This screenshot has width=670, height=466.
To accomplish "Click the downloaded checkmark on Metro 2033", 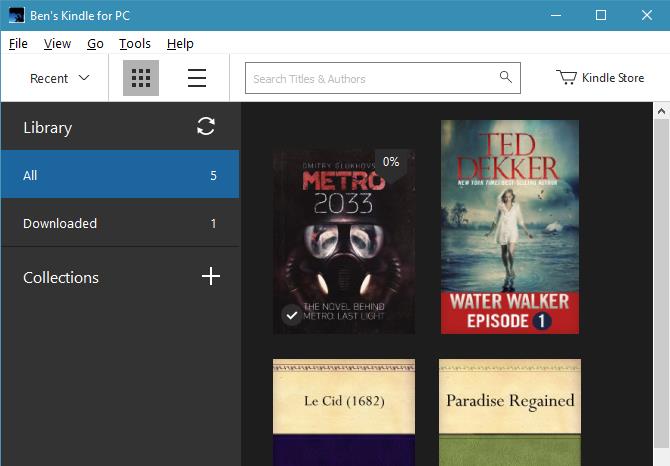I will click(291, 316).
